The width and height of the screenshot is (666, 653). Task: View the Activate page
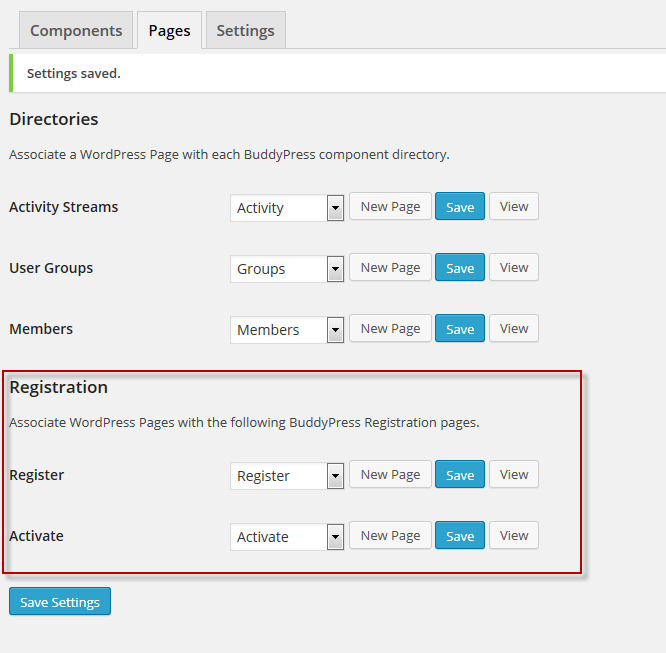coord(514,535)
